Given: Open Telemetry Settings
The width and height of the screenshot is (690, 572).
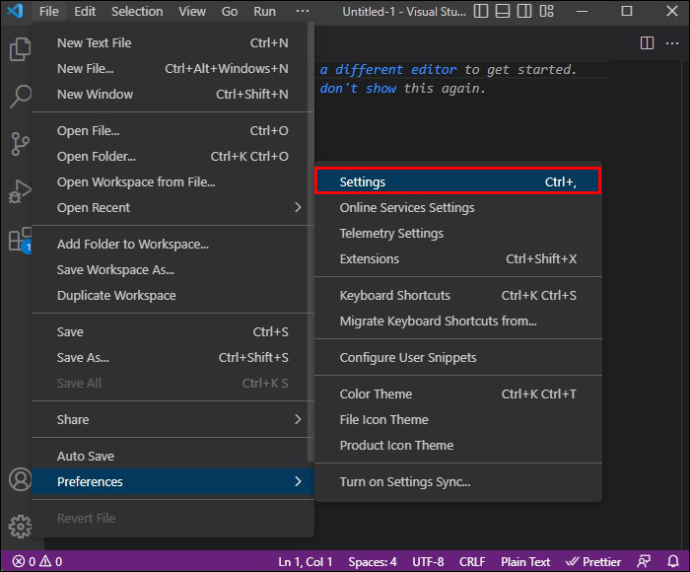Looking at the screenshot, I should click(458, 233).
